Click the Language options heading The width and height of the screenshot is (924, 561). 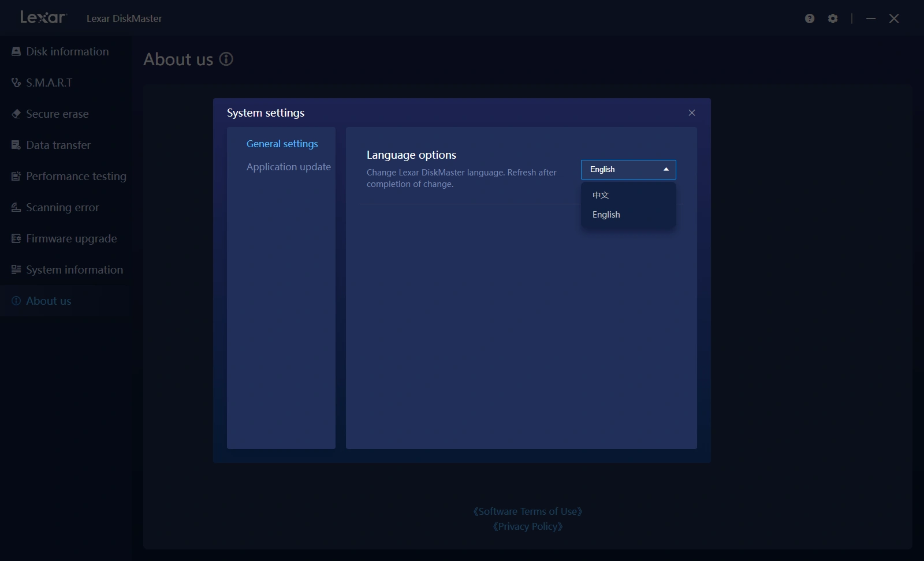pyautogui.click(x=411, y=155)
